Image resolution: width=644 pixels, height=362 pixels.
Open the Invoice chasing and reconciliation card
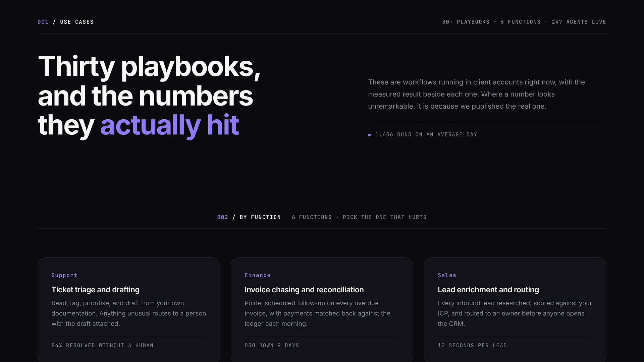pos(322,310)
